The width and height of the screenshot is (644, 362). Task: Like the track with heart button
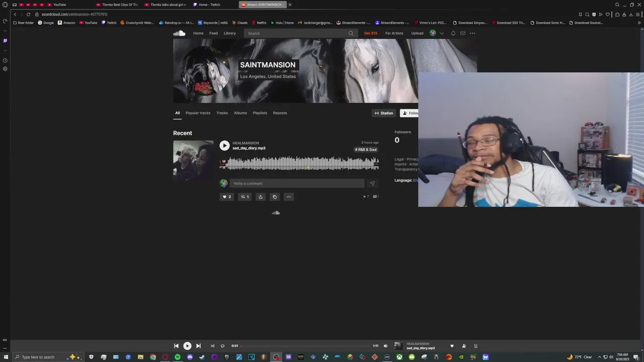[227, 197]
